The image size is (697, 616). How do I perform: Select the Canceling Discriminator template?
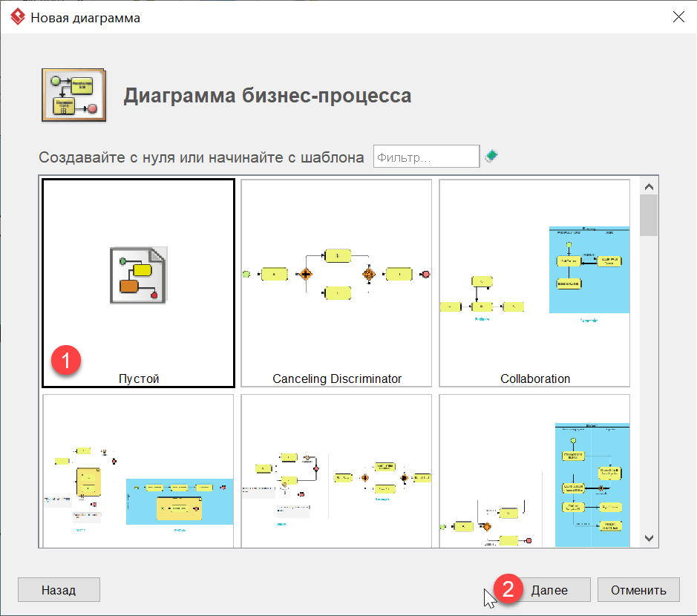tap(336, 282)
